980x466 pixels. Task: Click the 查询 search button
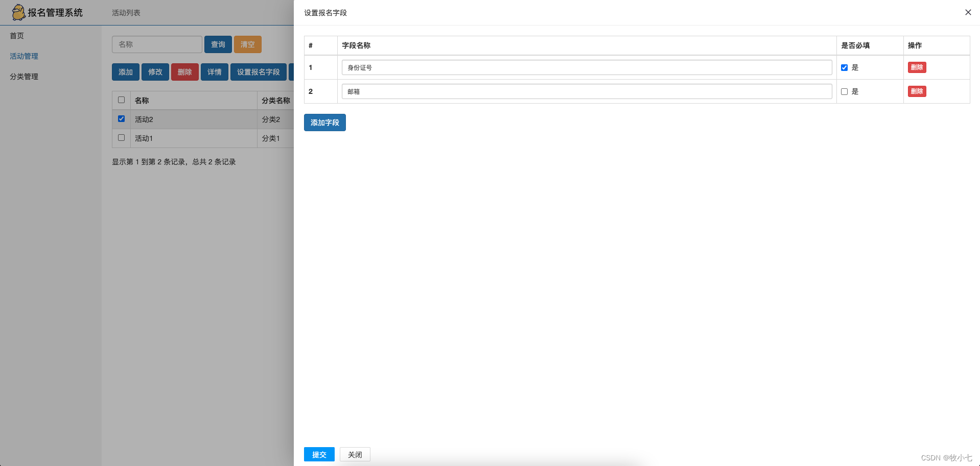[x=218, y=44]
